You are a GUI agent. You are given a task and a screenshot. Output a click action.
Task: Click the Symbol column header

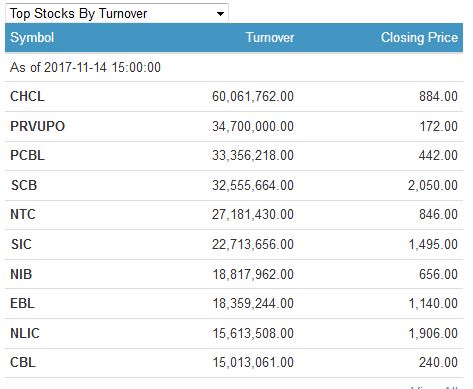coord(32,37)
